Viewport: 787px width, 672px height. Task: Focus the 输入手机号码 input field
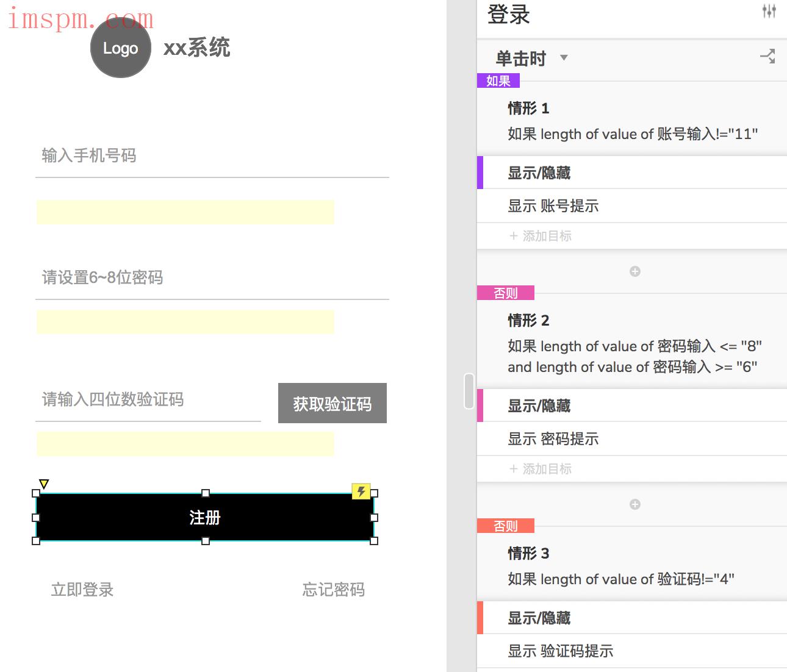212,156
